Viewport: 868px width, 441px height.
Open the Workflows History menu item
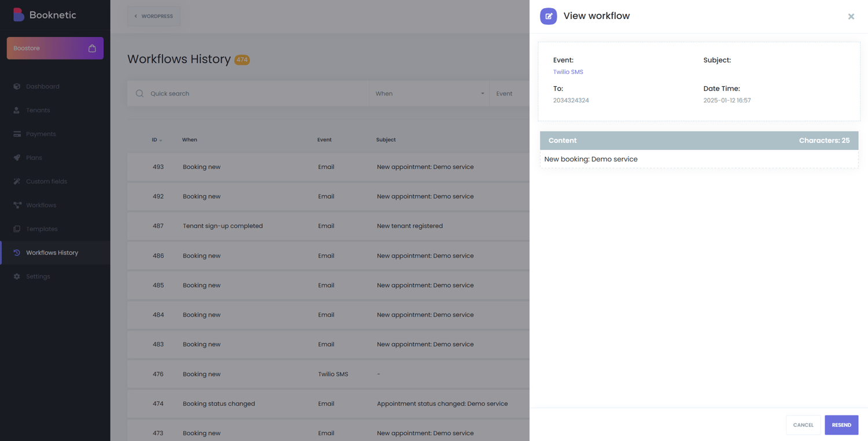(52, 252)
